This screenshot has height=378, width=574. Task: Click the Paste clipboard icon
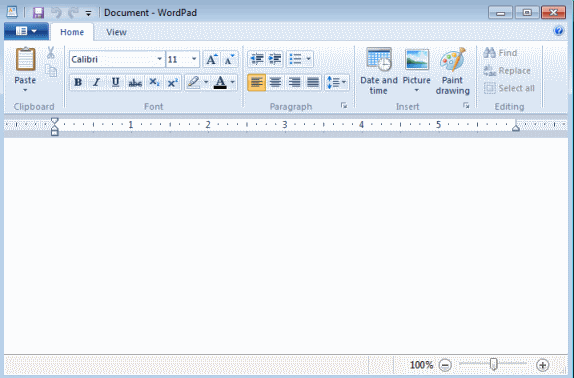[x=25, y=59]
